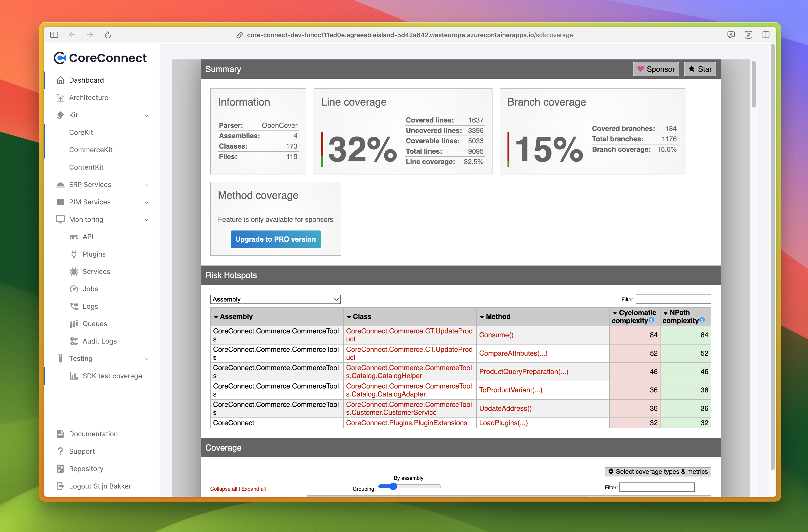Click the Services bug icon
This screenshot has height=532, width=808.
coord(74,271)
